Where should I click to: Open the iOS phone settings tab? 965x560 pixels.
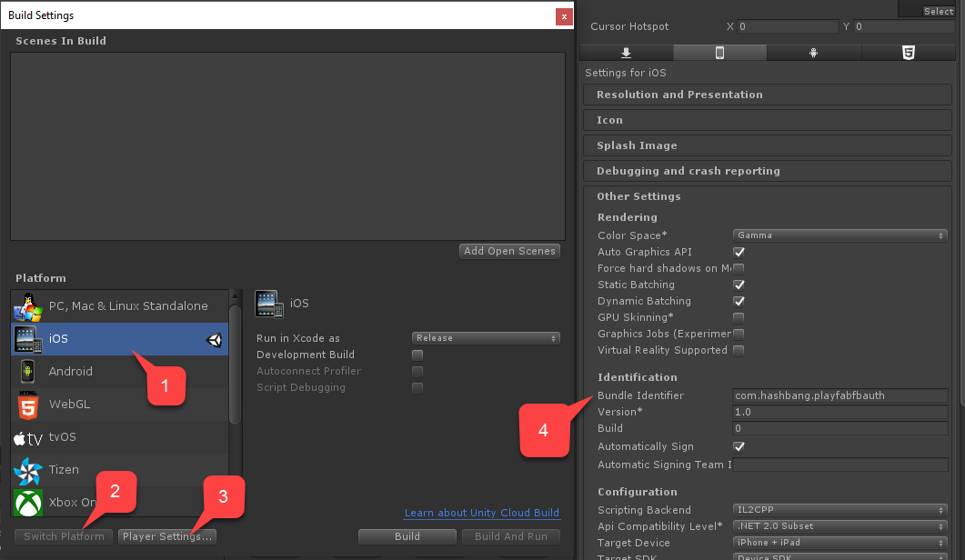[x=719, y=53]
